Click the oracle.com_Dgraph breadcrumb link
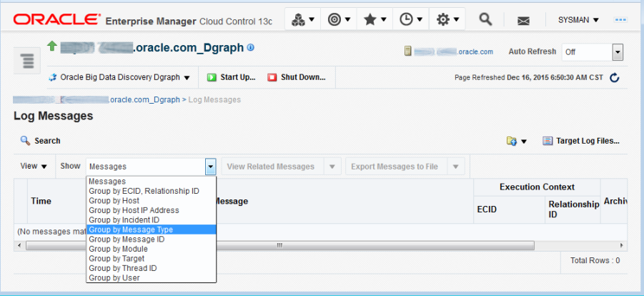Screen dimensions: 644x296 click(x=96, y=99)
